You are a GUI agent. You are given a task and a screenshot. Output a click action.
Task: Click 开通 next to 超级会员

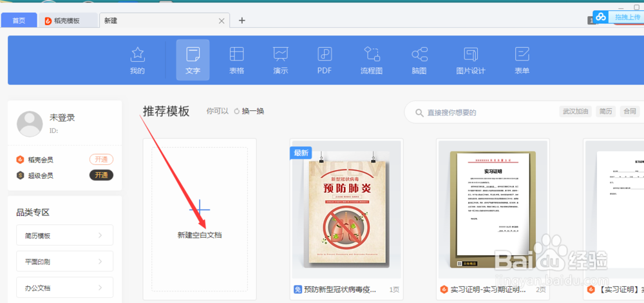(x=102, y=175)
